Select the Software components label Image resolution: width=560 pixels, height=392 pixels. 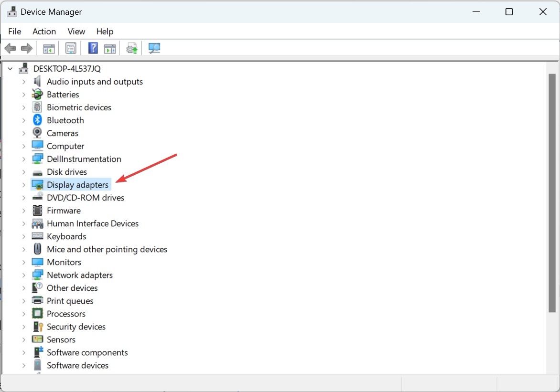87,352
